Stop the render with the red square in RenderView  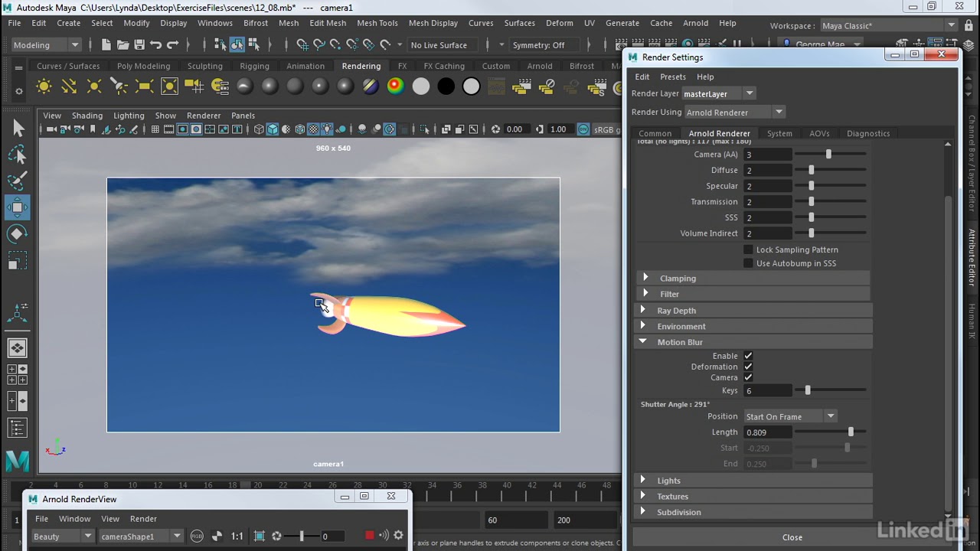coord(370,536)
